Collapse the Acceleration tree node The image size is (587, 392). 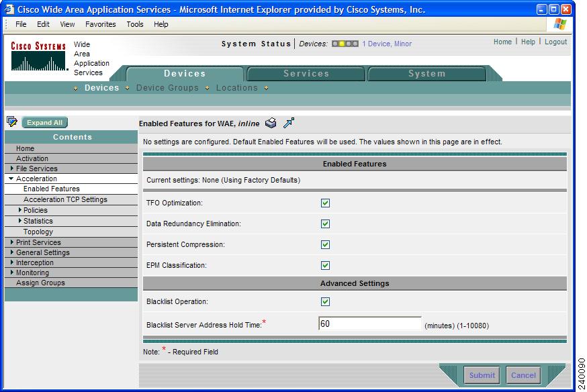click(x=11, y=179)
